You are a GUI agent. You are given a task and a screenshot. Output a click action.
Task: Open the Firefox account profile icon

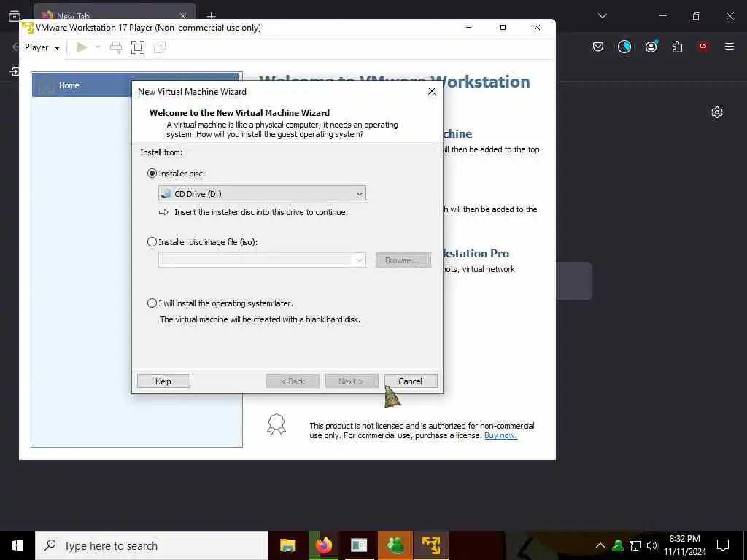651,46
